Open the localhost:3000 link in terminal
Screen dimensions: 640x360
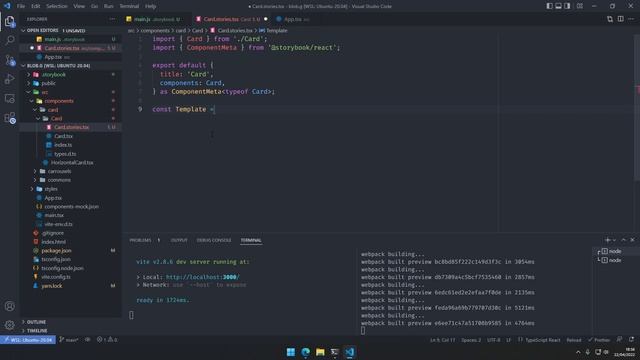[x=202, y=277]
